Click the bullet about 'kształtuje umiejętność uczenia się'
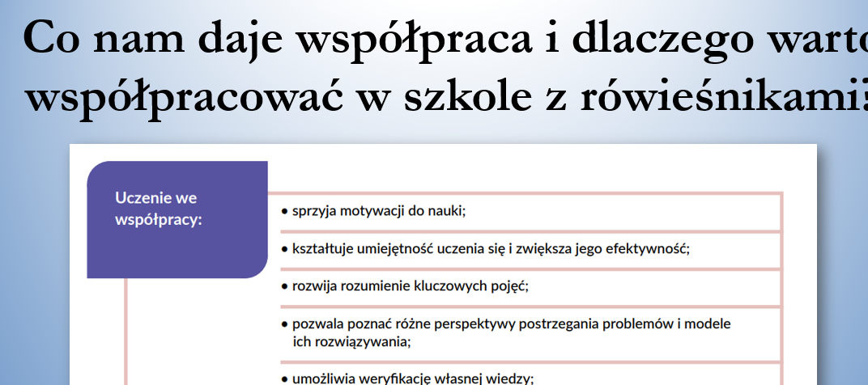Image resolution: width=868 pixels, height=385 pixels. coord(486,249)
